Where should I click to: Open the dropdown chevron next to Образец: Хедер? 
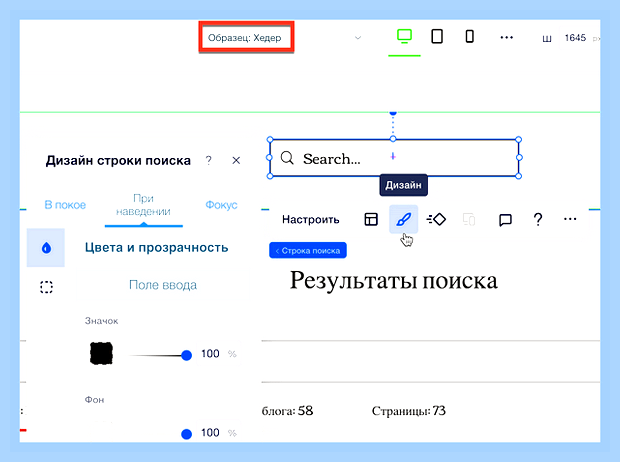(358, 38)
